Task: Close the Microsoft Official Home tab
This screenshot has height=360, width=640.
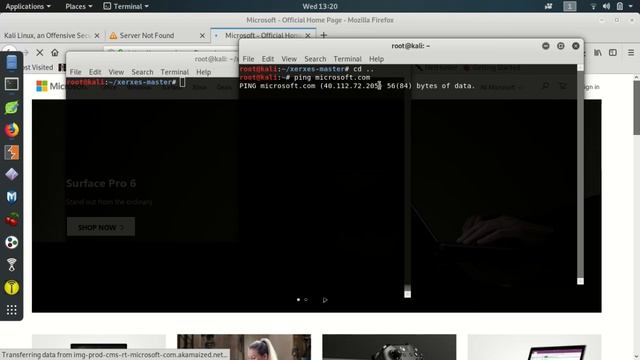Action: coord(308,36)
